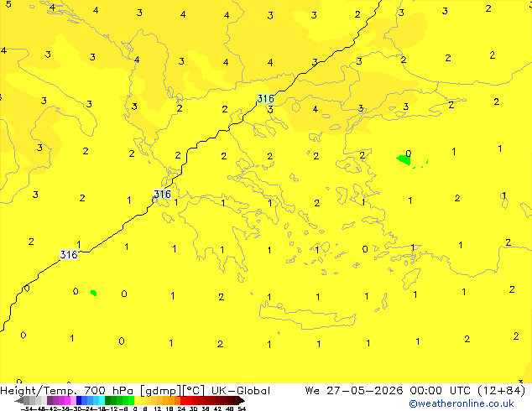This screenshot has width=532, height=411.
Task: Click the Height/Temp. 700 hPa map title
Action: click(67, 391)
